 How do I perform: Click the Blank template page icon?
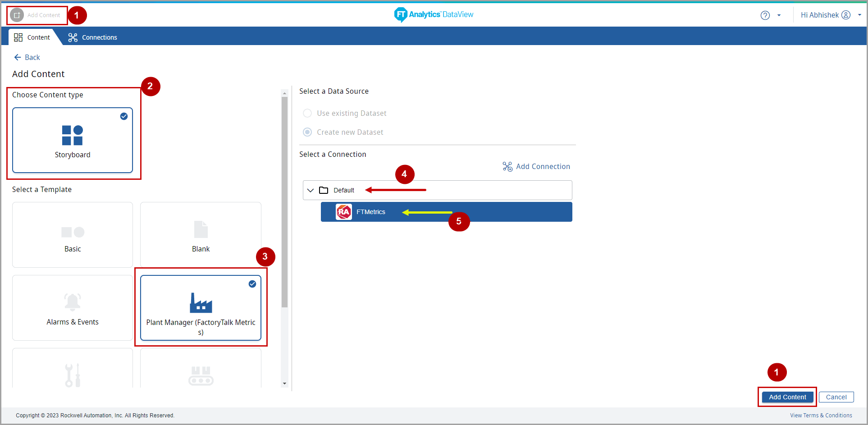point(201,229)
